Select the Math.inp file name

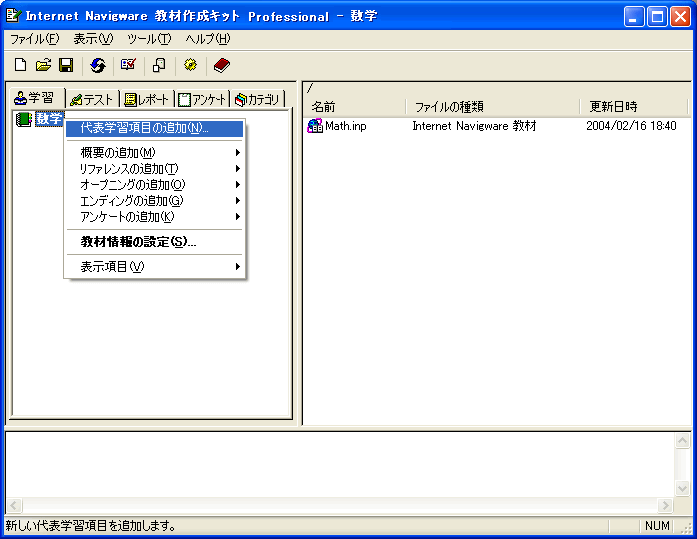pos(346,126)
